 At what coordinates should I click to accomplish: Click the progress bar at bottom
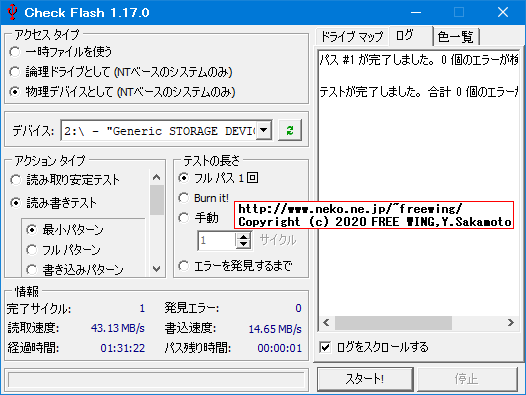point(156,380)
